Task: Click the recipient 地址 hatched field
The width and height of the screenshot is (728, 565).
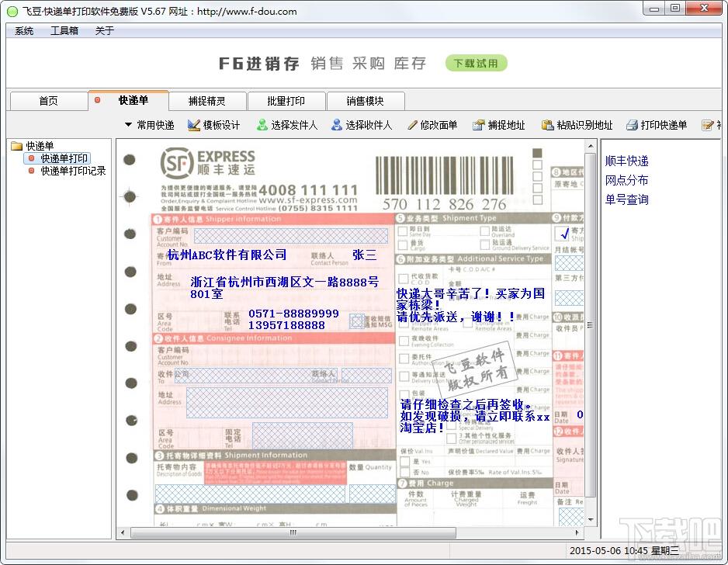Action: point(287,403)
